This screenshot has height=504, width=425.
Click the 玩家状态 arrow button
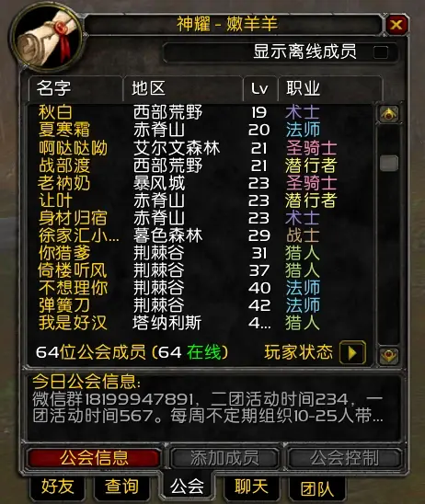(x=352, y=352)
